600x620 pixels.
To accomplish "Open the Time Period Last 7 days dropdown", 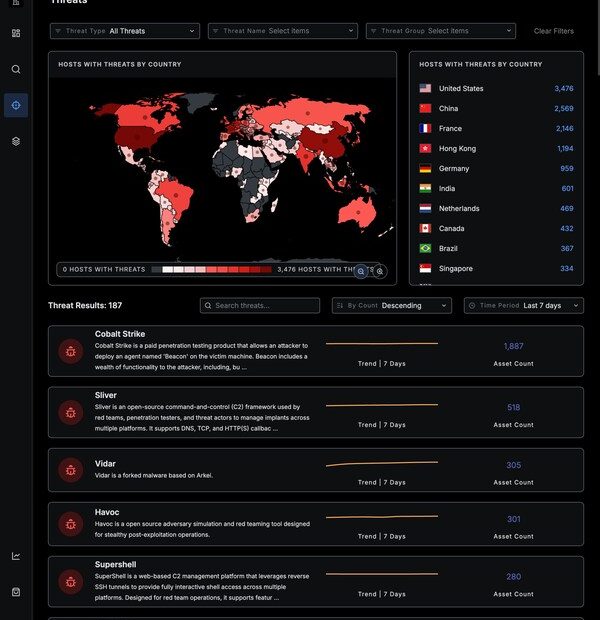I will coord(524,305).
